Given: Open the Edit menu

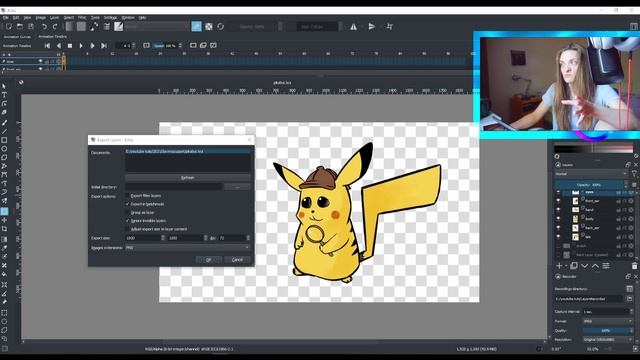Looking at the screenshot, I should [x=16, y=18].
